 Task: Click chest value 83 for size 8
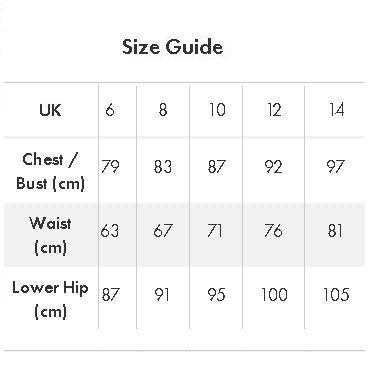163,167
